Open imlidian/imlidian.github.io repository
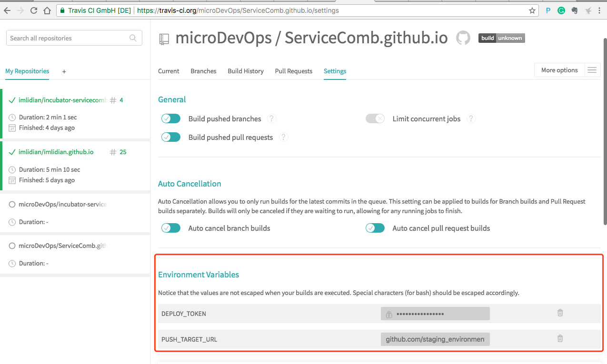Screen dimensions: 607x364 (56, 152)
